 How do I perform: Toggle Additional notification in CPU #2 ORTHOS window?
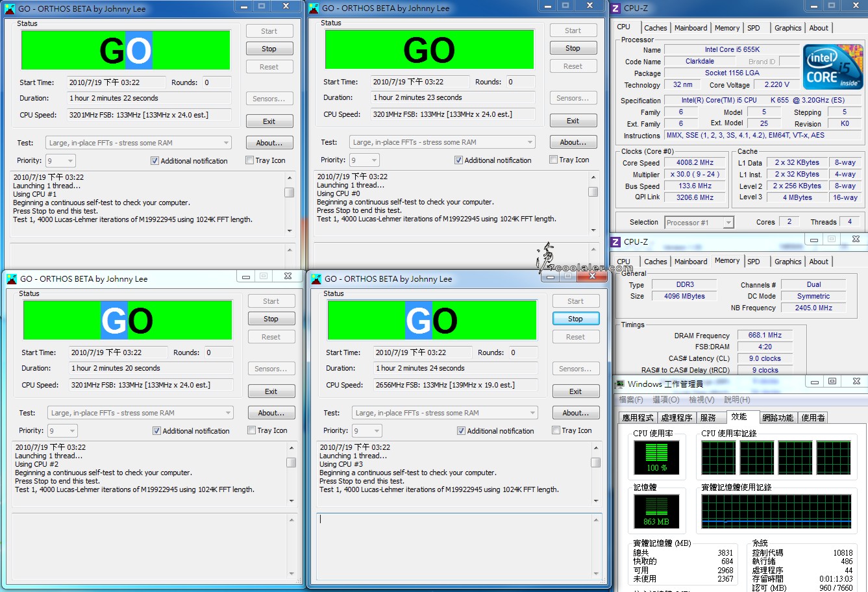pos(156,430)
